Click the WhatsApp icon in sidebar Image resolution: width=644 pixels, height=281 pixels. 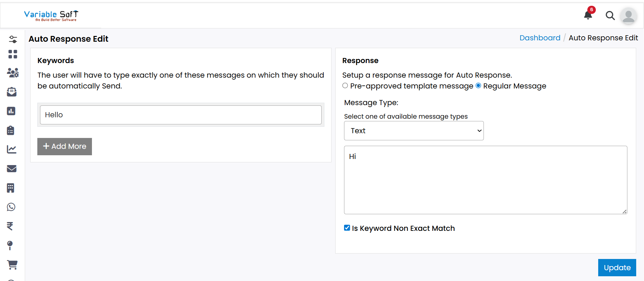tap(11, 207)
